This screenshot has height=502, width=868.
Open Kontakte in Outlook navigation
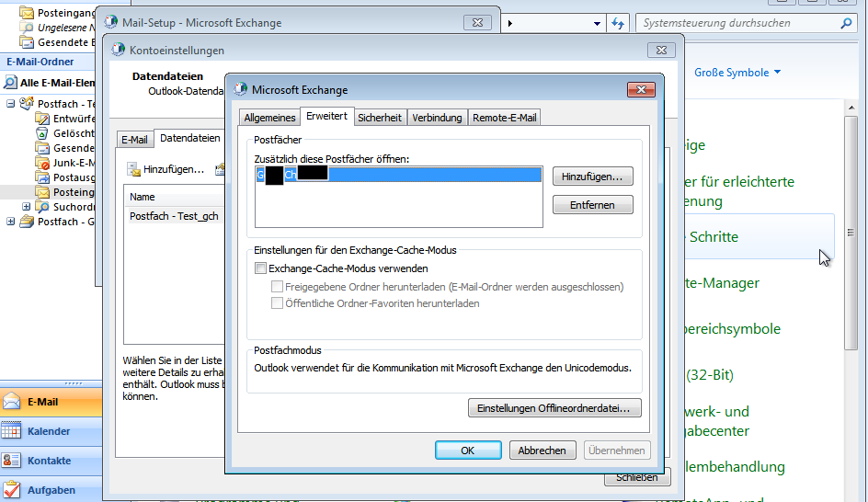pos(51,461)
